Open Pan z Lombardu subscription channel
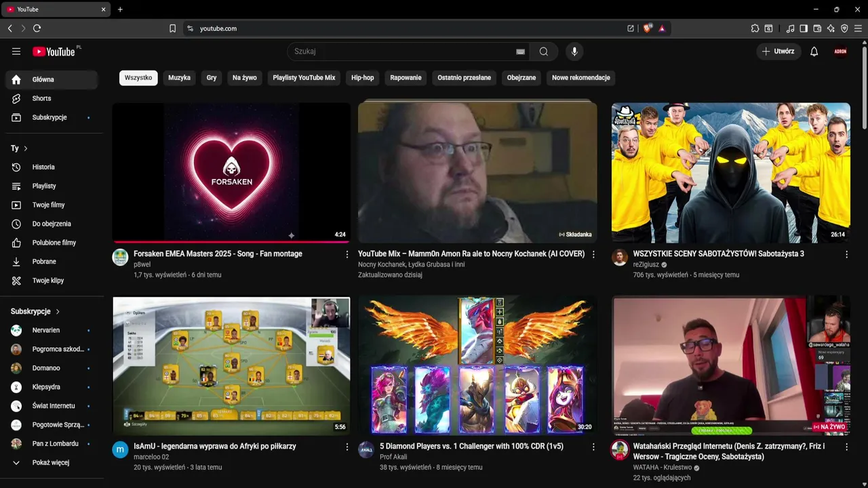This screenshot has width=868, height=488. 52,444
